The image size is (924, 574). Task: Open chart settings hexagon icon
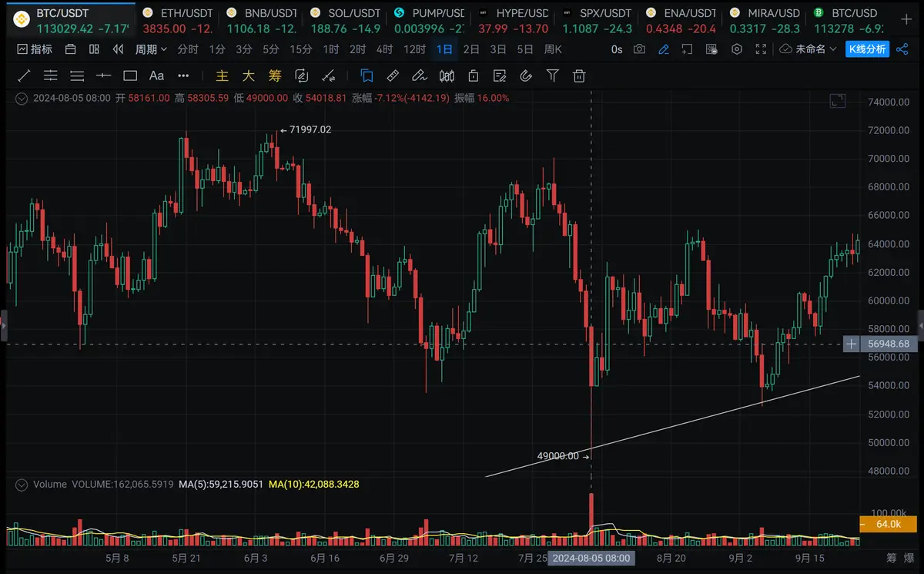[x=737, y=49]
